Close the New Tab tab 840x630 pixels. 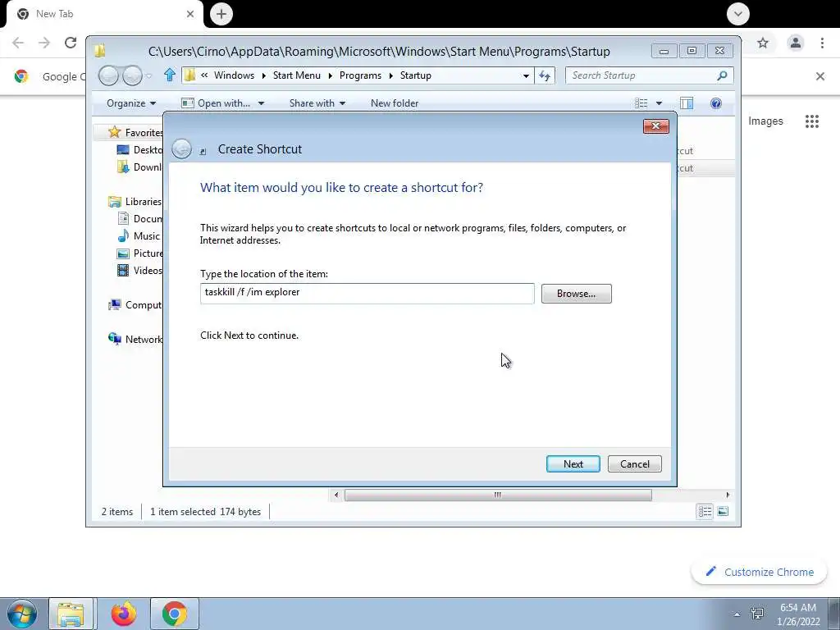click(190, 14)
